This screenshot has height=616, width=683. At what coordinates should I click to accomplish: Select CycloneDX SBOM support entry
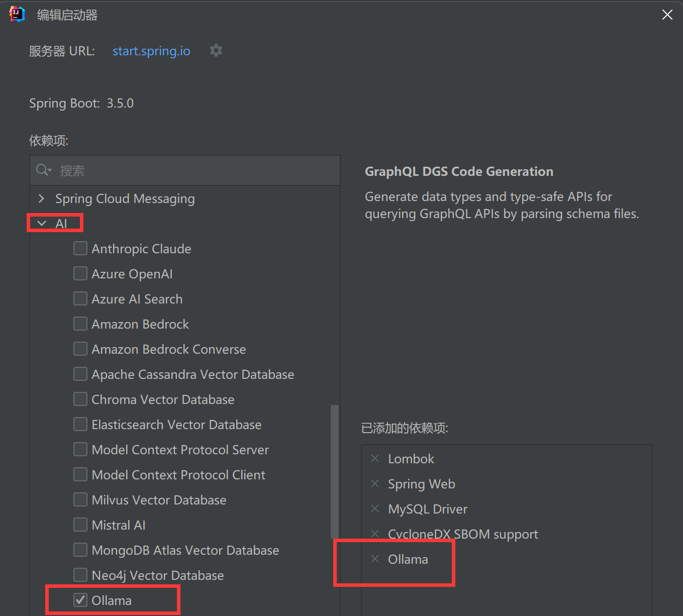(x=463, y=534)
